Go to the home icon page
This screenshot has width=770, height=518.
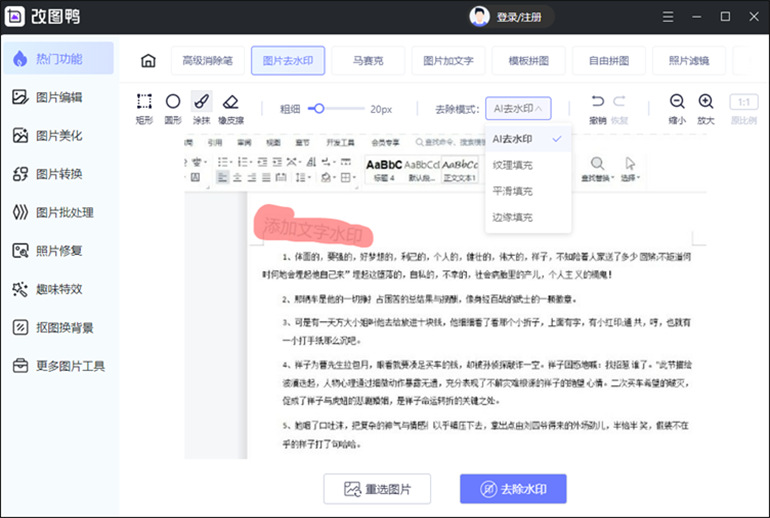[148, 61]
